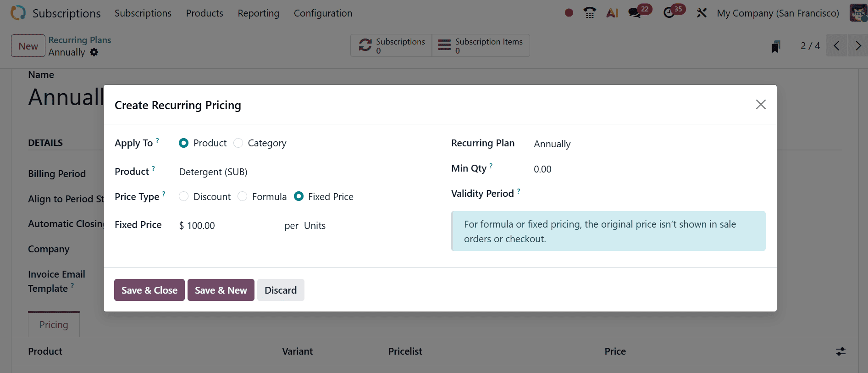Close the Create Recurring Pricing dialog

[761, 105]
